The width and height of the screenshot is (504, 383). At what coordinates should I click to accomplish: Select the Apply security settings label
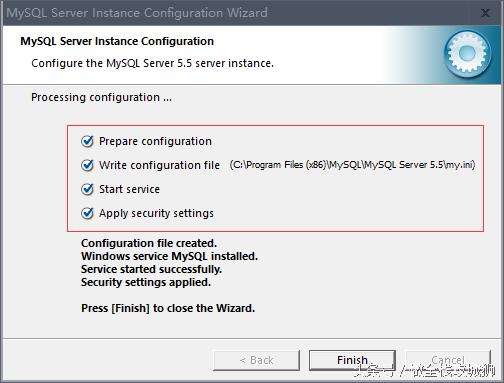156,213
